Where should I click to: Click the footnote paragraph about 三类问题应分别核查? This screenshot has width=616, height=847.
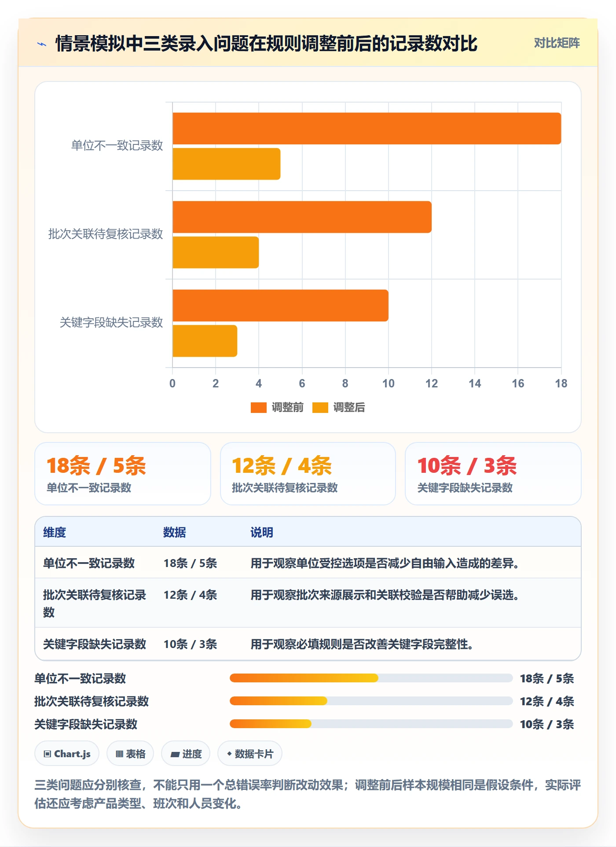click(308, 794)
